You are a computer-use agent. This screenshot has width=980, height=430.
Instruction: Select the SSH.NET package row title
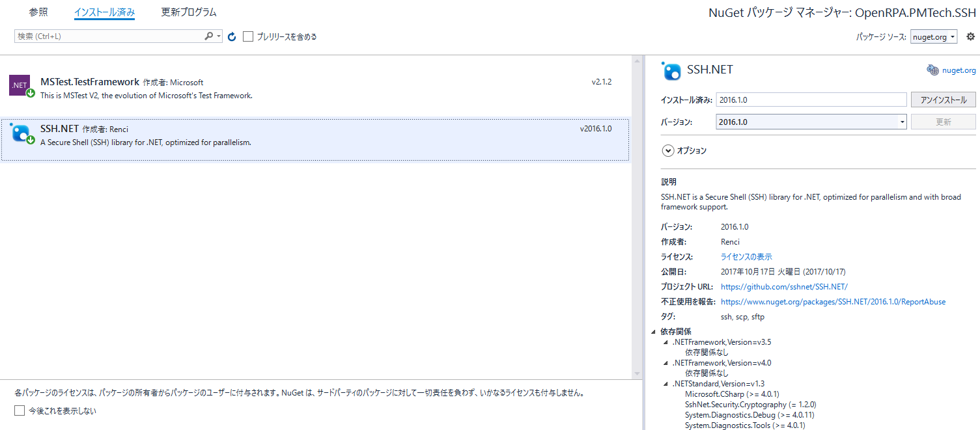tap(60, 129)
